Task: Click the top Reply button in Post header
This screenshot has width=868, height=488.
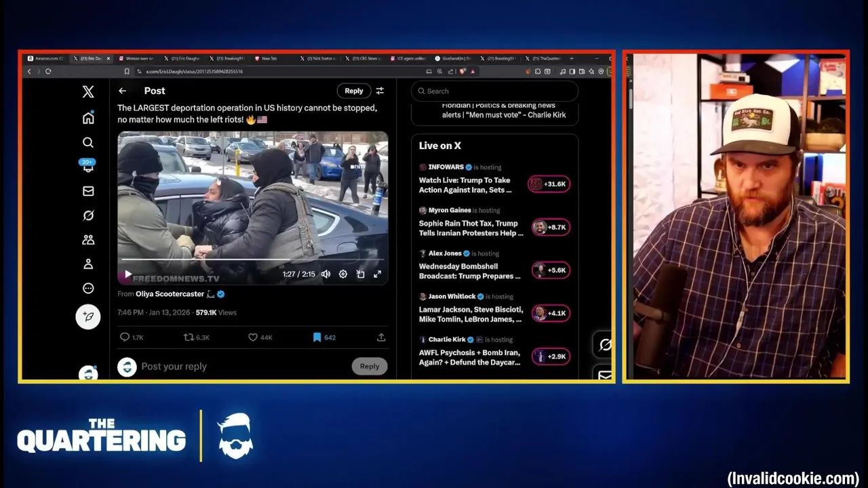Action: (x=354, y=91)
